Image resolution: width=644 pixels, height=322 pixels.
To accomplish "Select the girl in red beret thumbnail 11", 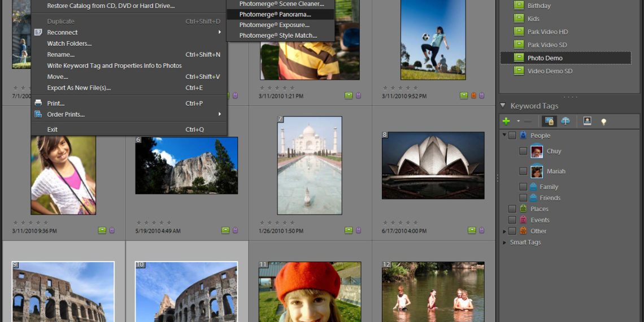I will pos(310,292).
